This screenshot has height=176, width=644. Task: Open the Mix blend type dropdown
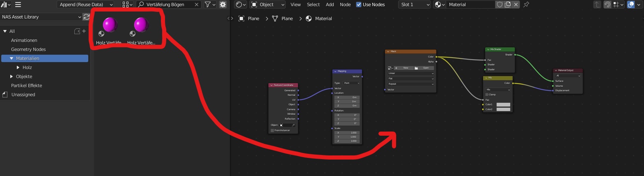pyautogui.click(x=498, y=90)
